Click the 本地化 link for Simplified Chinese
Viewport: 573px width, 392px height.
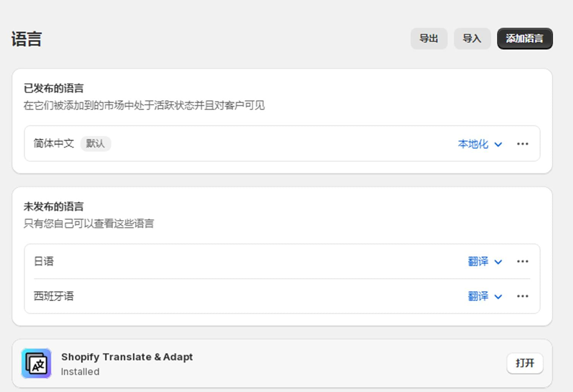473,144
